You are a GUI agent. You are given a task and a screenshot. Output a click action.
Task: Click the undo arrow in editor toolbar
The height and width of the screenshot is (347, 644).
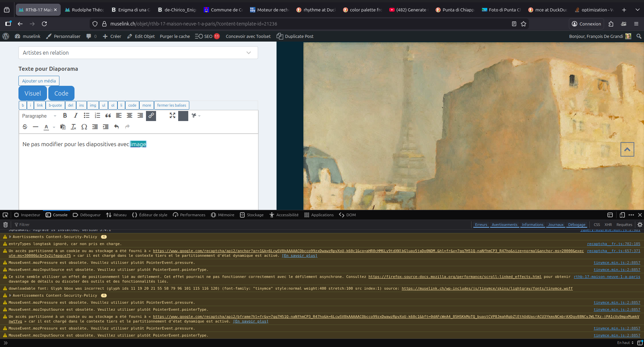[x=116, y=127]
